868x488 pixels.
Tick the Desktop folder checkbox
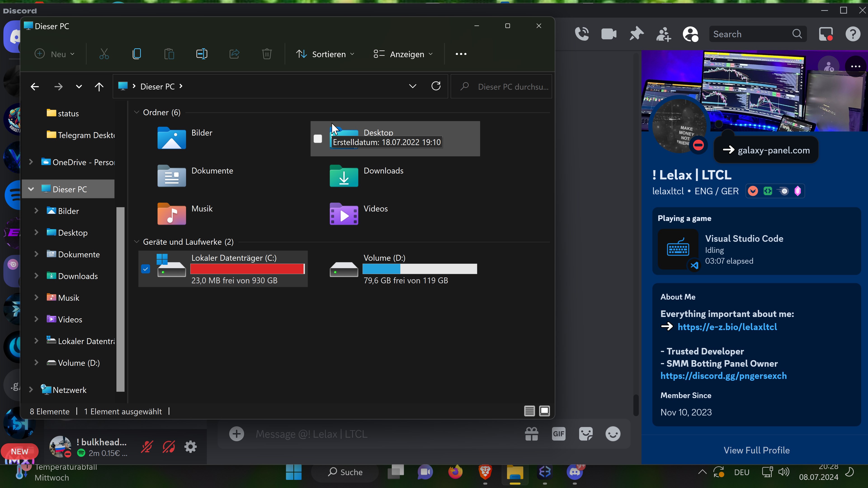coord(318,139)
